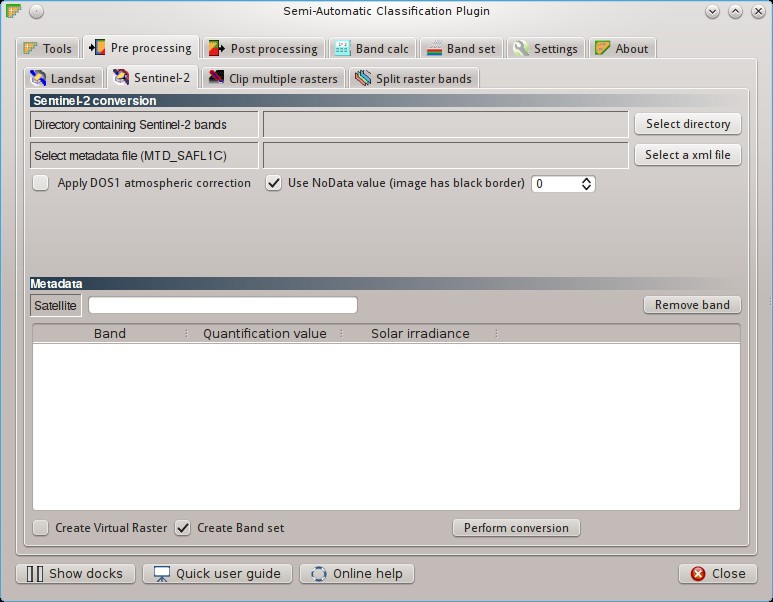The image size is (773, 602).
Task: Click the Clip multiple rasters icon
Action: [x=216, y=77]
